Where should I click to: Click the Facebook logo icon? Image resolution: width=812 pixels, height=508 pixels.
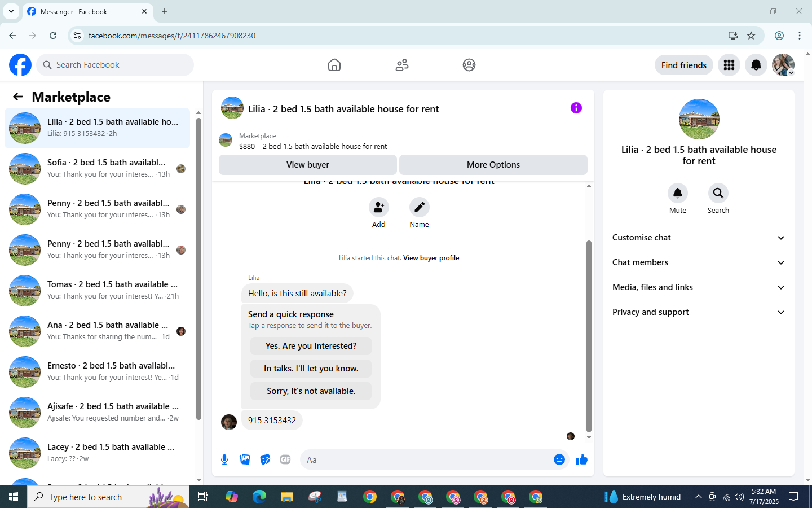[x=20, y=65]
